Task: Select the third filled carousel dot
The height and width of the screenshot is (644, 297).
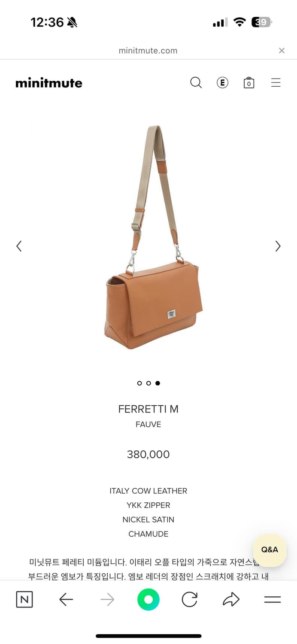Action: (158, 383)
